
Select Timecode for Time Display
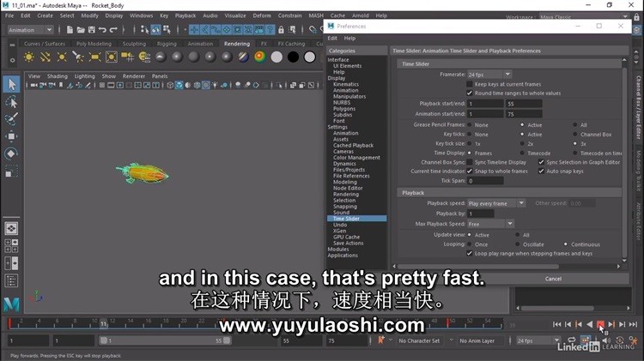[x=522, y=153]
